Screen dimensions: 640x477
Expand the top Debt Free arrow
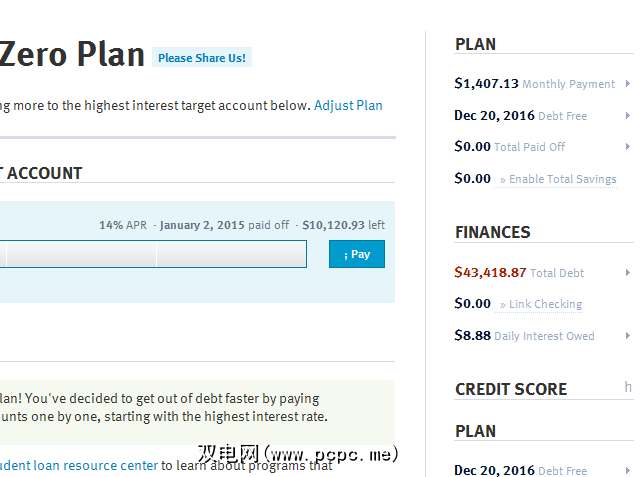point(627,116)
